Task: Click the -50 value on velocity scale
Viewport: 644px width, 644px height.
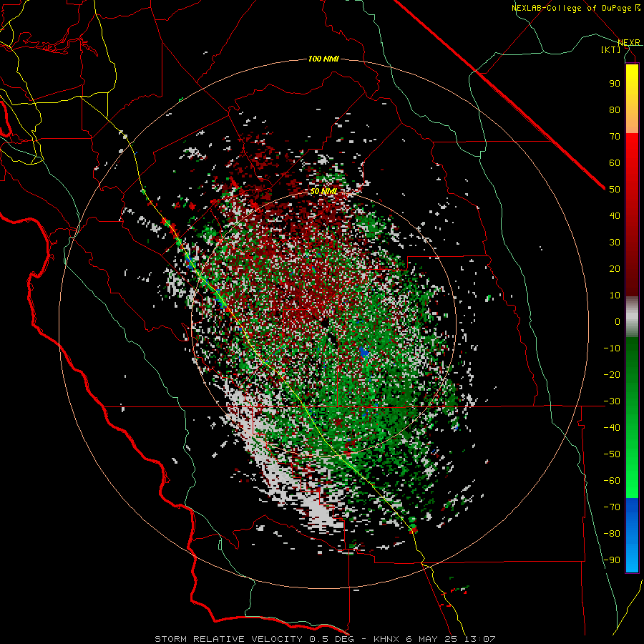Action: pyautogui.click(x=612, y=454)
